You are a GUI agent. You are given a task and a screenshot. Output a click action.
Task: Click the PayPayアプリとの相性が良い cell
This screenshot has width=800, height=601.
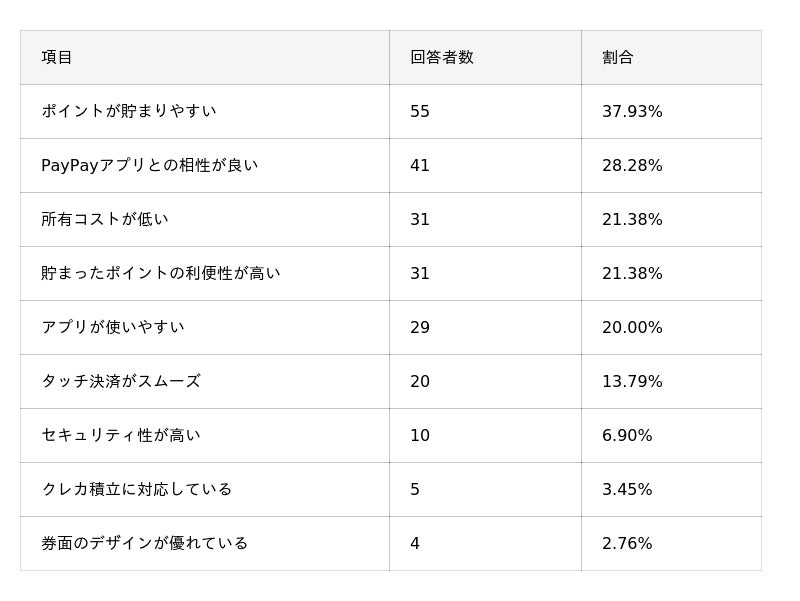[x=149, y=165]
